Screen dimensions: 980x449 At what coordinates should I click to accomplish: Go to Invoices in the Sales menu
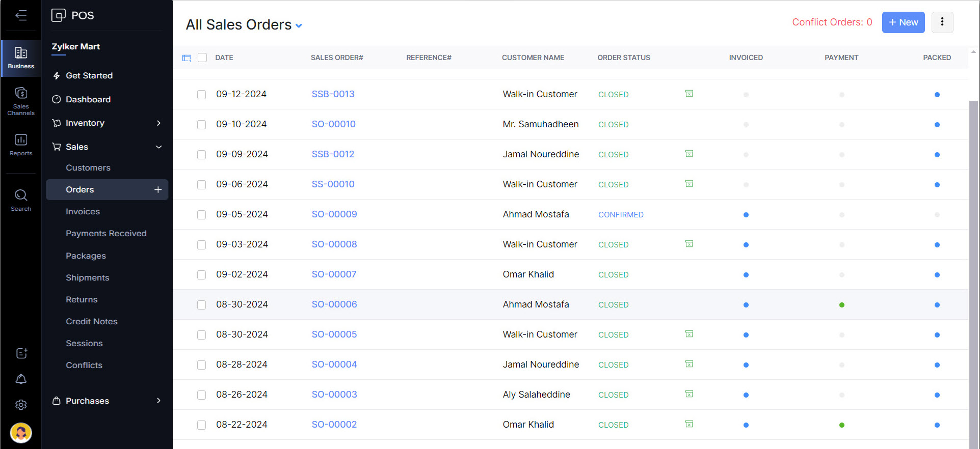point(83,211)
